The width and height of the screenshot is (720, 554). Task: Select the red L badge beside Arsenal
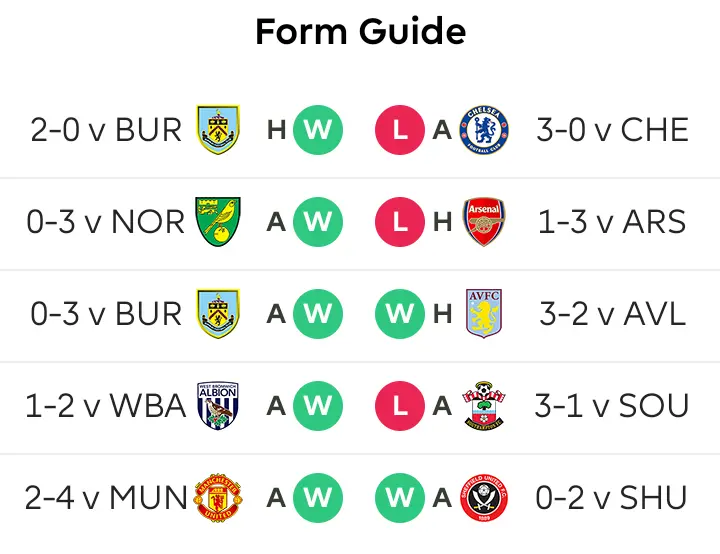pyautogui.click(x=400, y=222)
